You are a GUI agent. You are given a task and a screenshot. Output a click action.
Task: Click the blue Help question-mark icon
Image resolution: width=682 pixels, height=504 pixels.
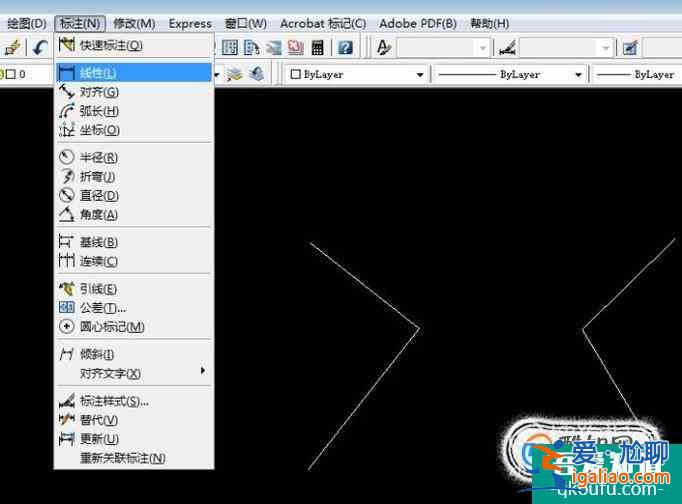[345, 47]
